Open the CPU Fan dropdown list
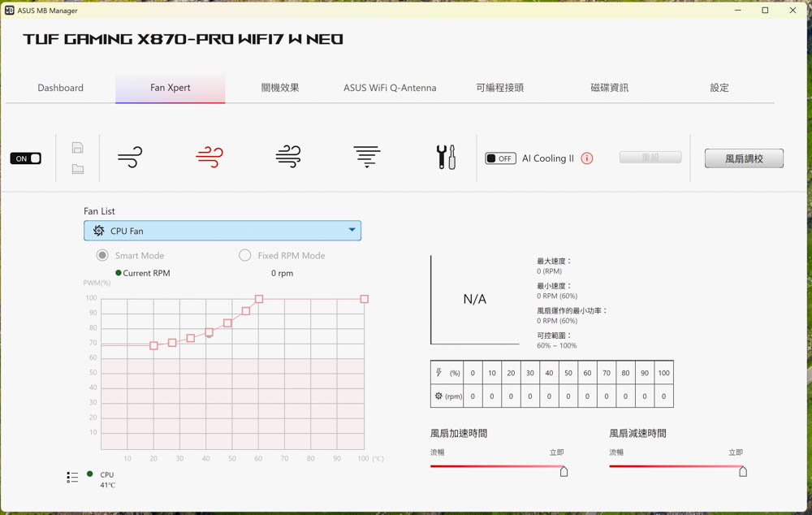 tap(222, 231)
